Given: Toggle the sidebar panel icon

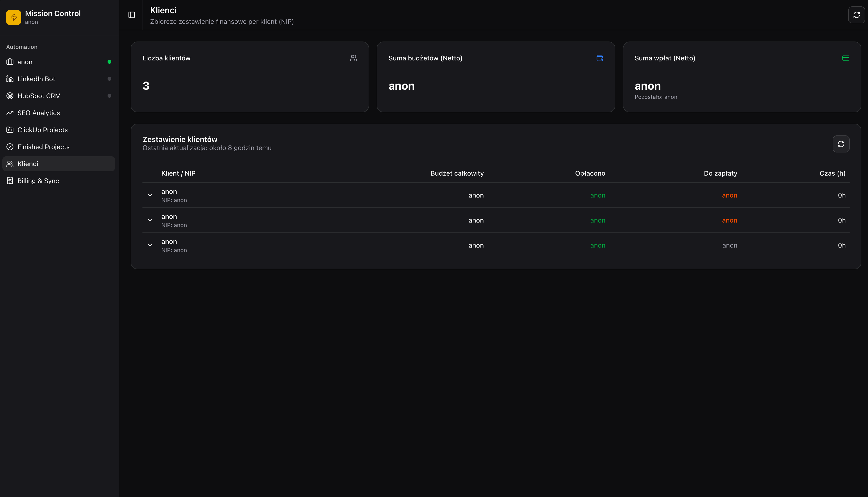Looking at the screenshot, I should 131,15.
